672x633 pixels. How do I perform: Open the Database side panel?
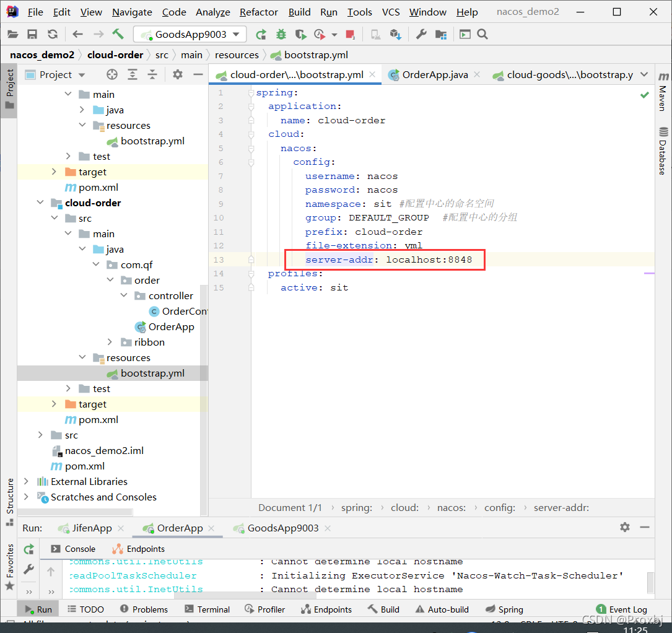click(663, 151)
